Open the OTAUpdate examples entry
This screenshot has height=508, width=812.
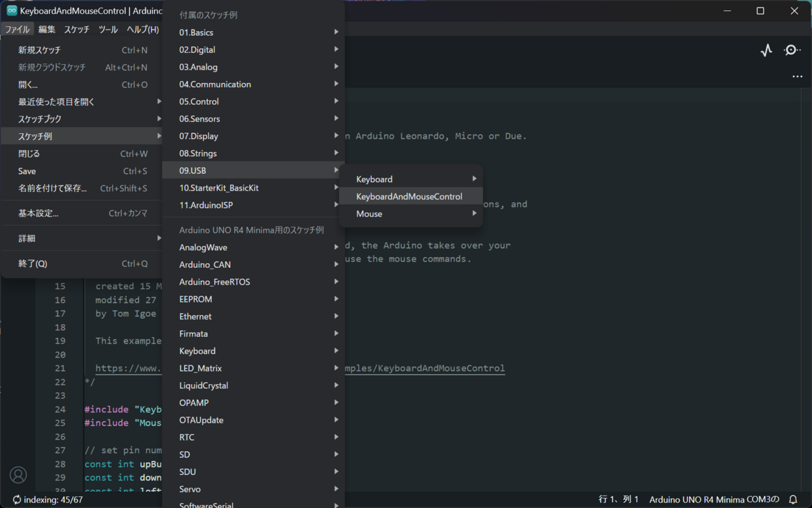pyautogui.click(x=254, y=420)
